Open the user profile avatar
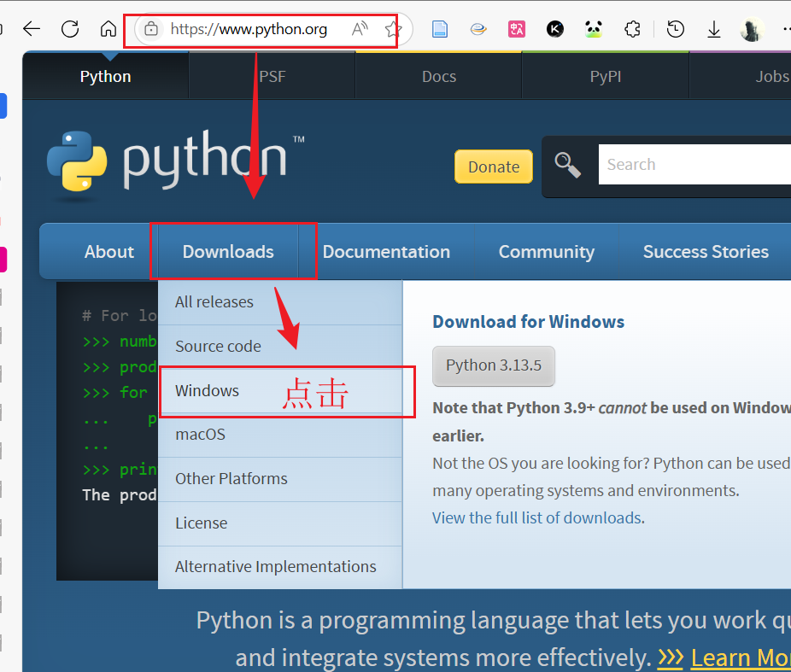Image resolution: width=791 pixels, height=672 pixels. (753, 29)
